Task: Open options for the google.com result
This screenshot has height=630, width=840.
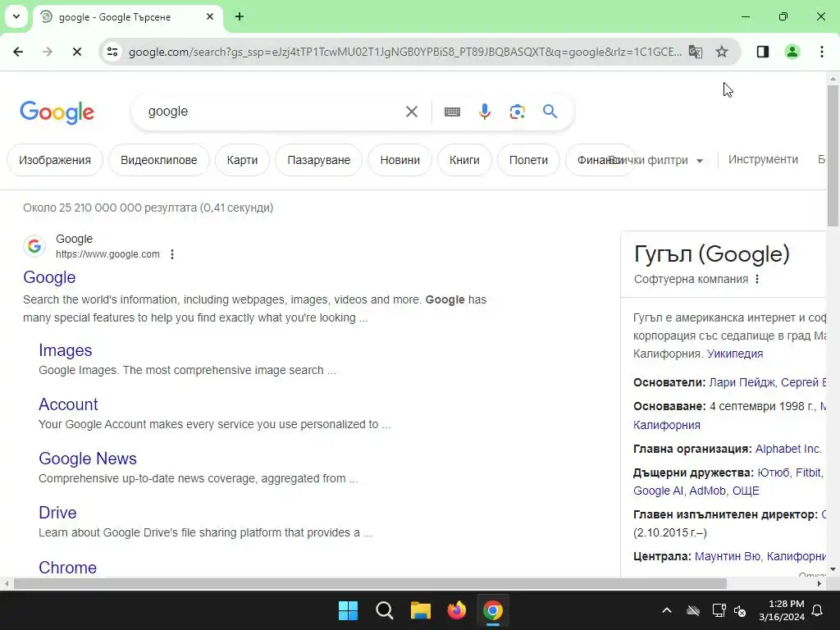Action: point(172,254)
